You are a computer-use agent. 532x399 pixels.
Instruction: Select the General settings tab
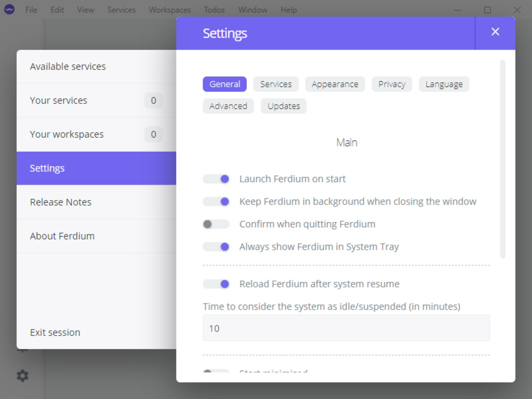pyautogui.click(x=224, y=84)
